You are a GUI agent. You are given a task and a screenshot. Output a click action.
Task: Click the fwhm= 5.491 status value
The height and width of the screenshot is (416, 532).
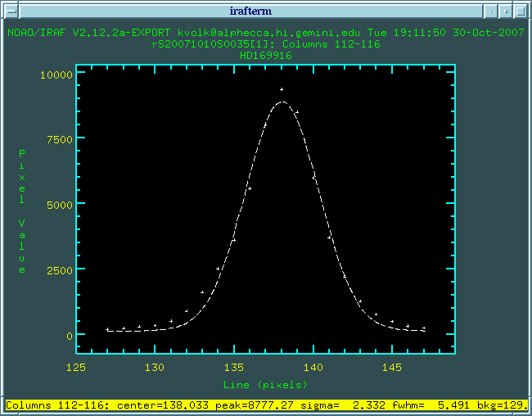click(x=431, y=405)
